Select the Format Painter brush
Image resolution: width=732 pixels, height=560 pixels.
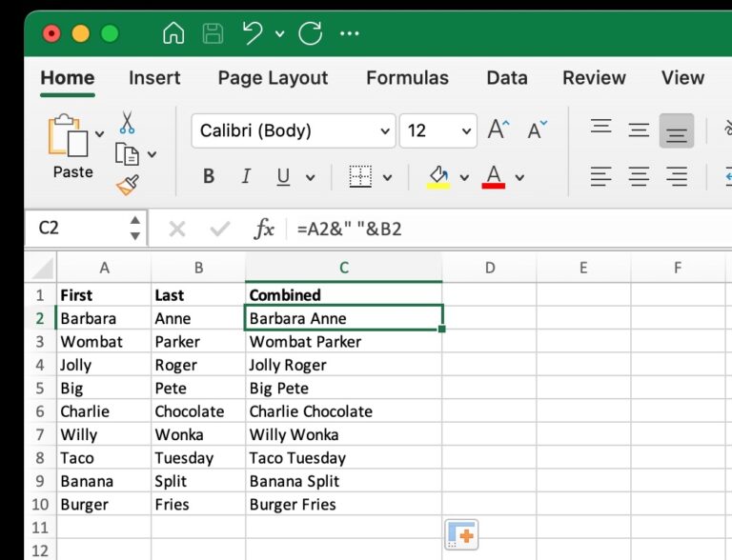pos(128,186)
